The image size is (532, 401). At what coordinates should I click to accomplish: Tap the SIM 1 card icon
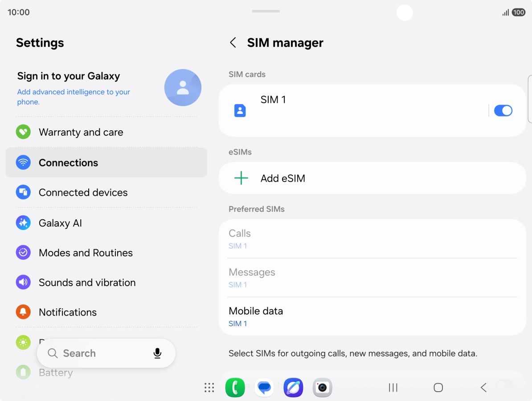click(x=240, y=110)
